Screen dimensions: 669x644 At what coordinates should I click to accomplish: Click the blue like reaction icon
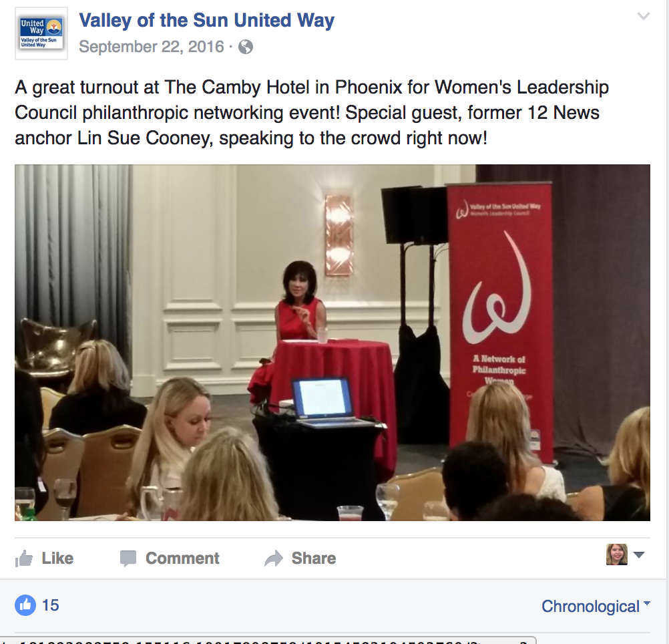(25, 605)
